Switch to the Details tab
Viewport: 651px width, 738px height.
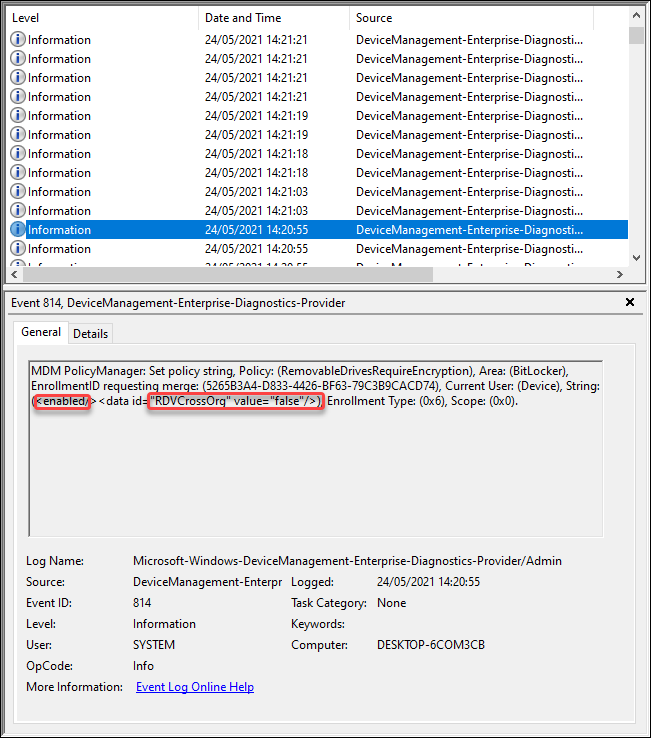(91, 334)
